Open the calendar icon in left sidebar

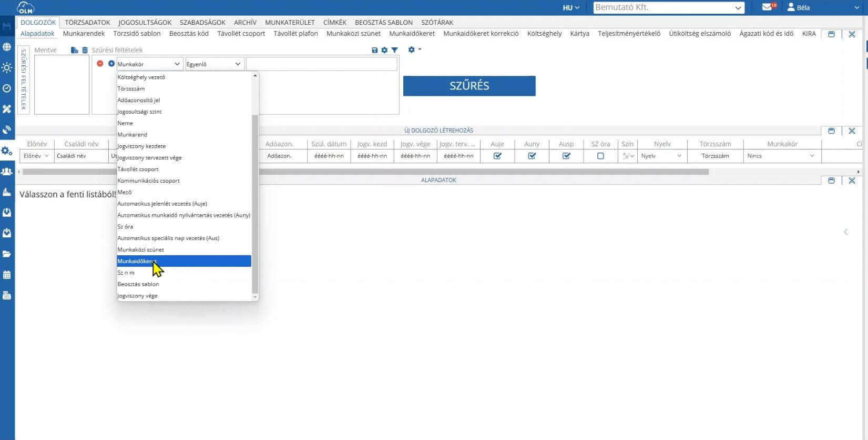tap(7, 275)
